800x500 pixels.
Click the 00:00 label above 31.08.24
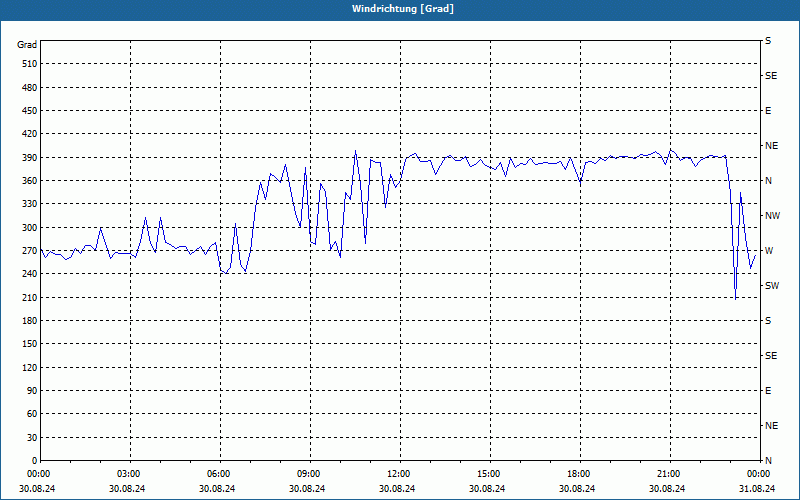(758, 474)
